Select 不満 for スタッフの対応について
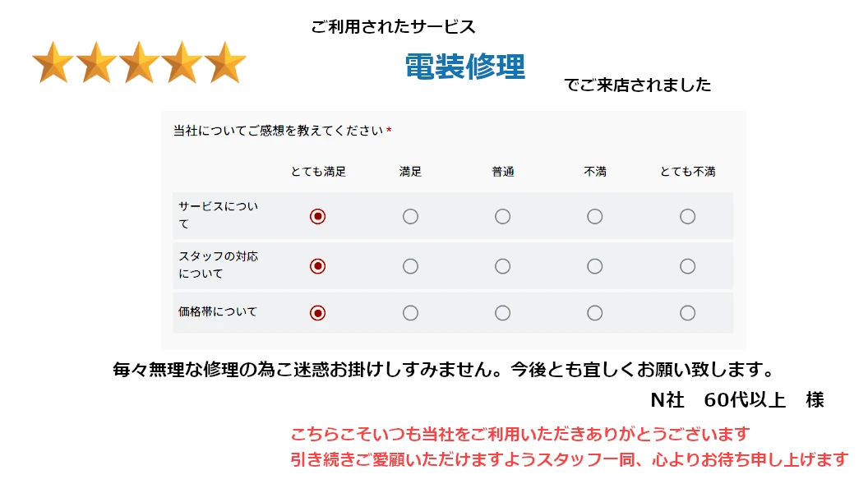 [594, 266]
